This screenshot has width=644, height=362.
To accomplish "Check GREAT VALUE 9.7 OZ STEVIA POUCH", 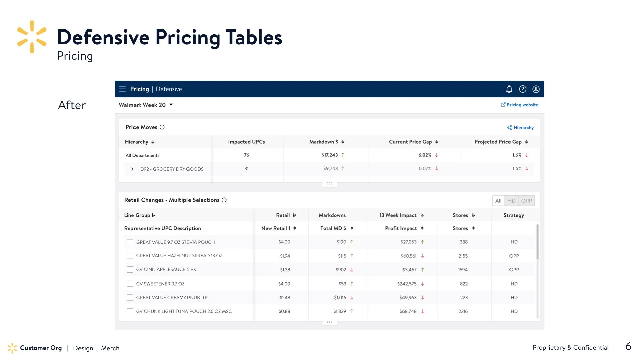I will tap(130, 242).
